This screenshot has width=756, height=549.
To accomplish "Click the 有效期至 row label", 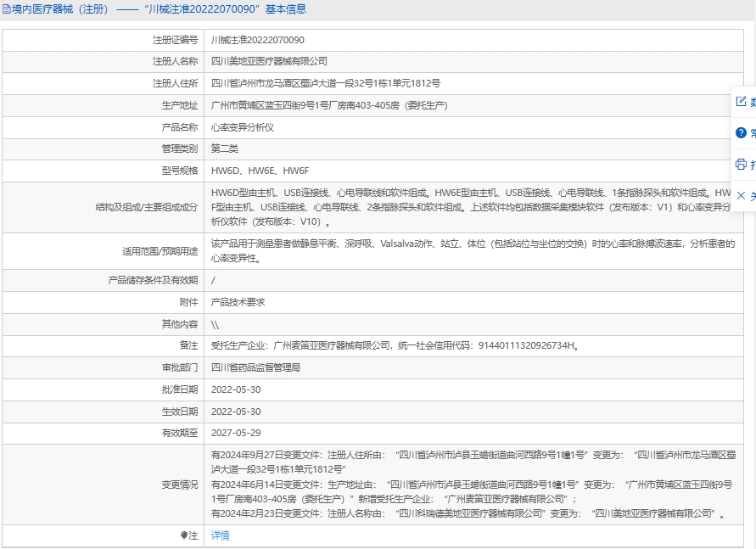I will click(x=180, y=433).
